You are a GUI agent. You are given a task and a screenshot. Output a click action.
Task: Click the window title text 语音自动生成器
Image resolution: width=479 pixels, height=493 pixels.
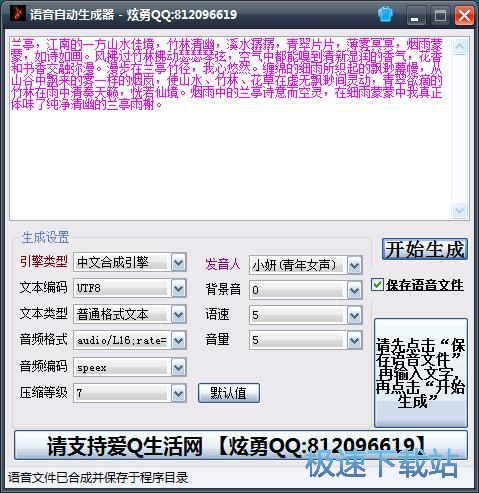pos(72,15)
